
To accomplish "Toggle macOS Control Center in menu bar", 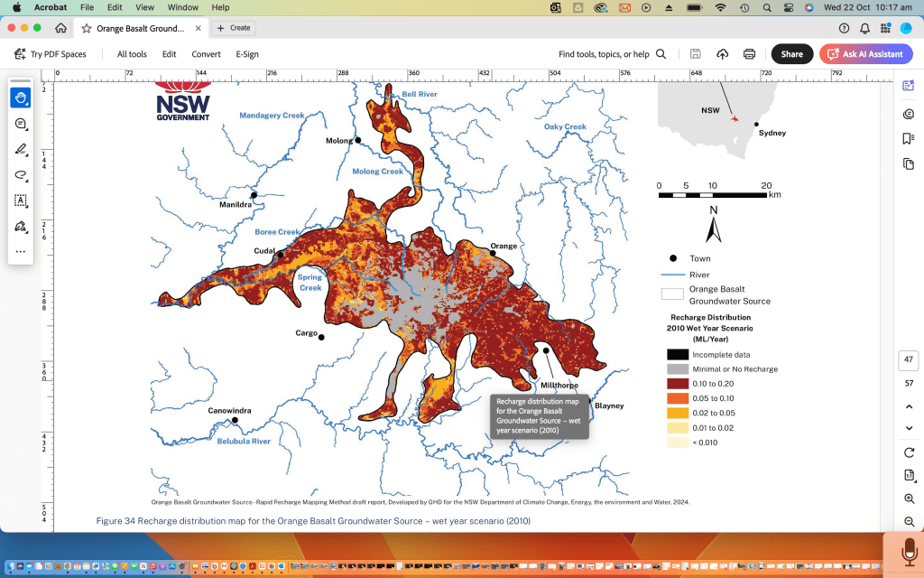I will [x=787, y=7].
